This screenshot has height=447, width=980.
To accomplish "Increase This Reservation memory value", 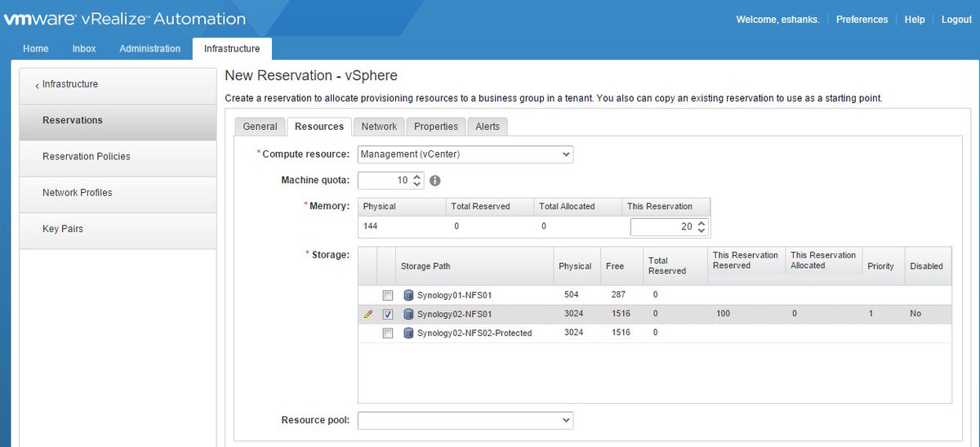I will [x=701, y=223].
